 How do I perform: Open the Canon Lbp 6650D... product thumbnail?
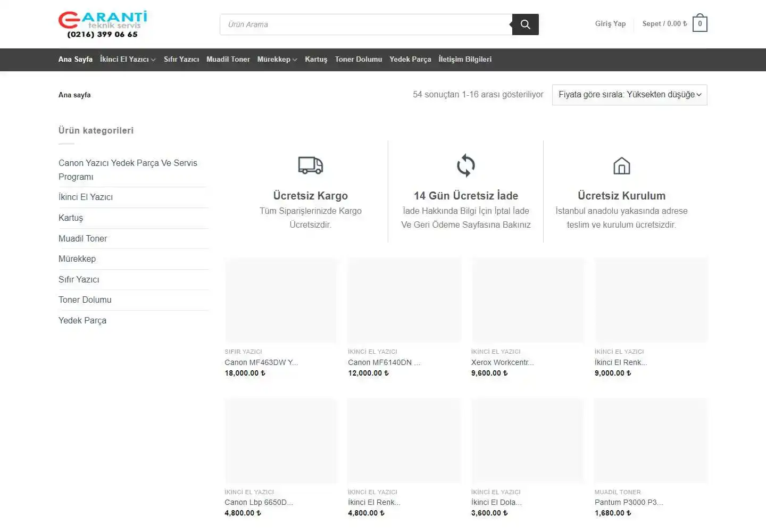[281, 440]
